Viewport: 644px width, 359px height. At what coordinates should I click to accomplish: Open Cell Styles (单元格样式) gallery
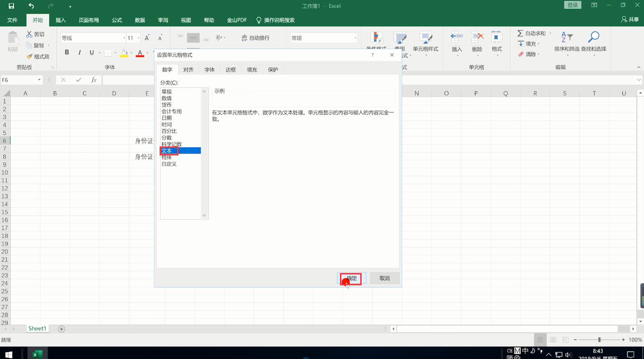click(425, 43)
